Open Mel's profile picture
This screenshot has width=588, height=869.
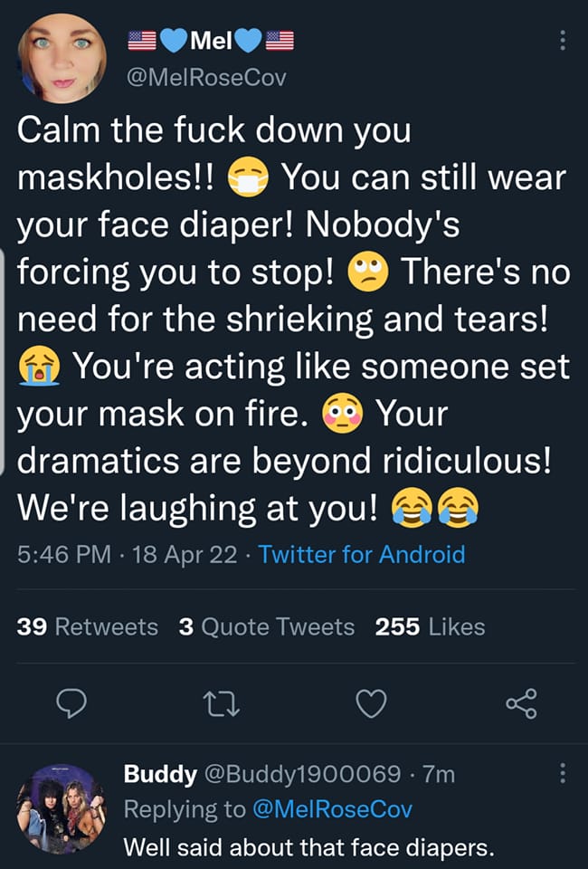62,58
